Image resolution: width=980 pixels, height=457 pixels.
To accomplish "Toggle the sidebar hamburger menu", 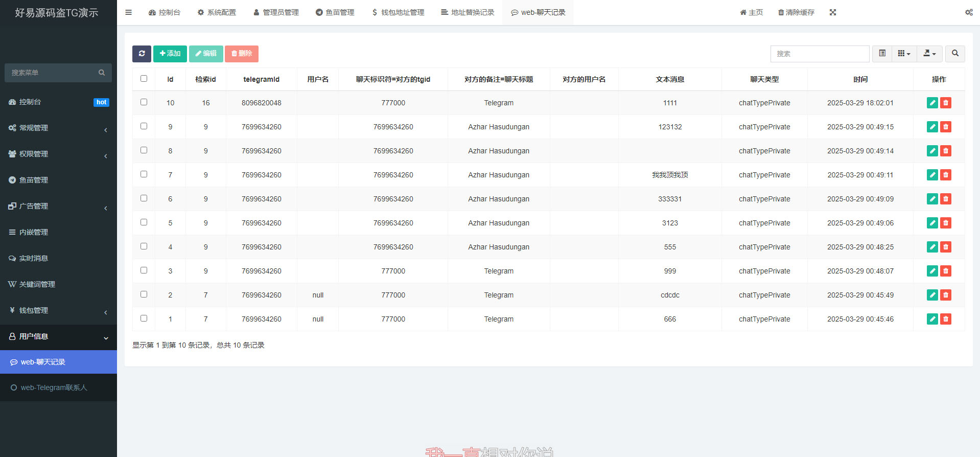I will 129,12.
